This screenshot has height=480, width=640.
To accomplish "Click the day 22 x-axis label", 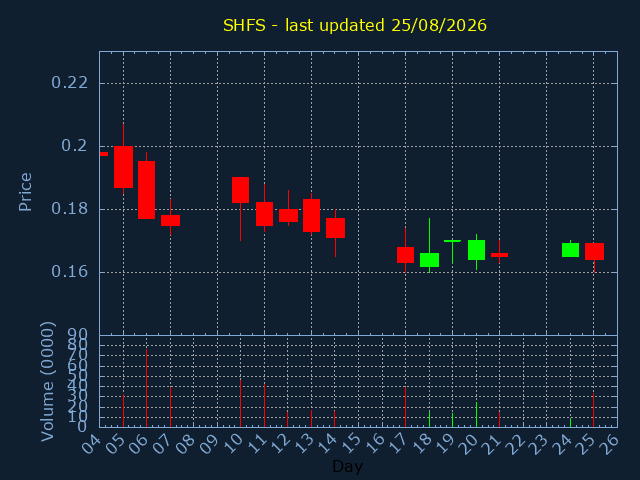I will coord(515,444).
